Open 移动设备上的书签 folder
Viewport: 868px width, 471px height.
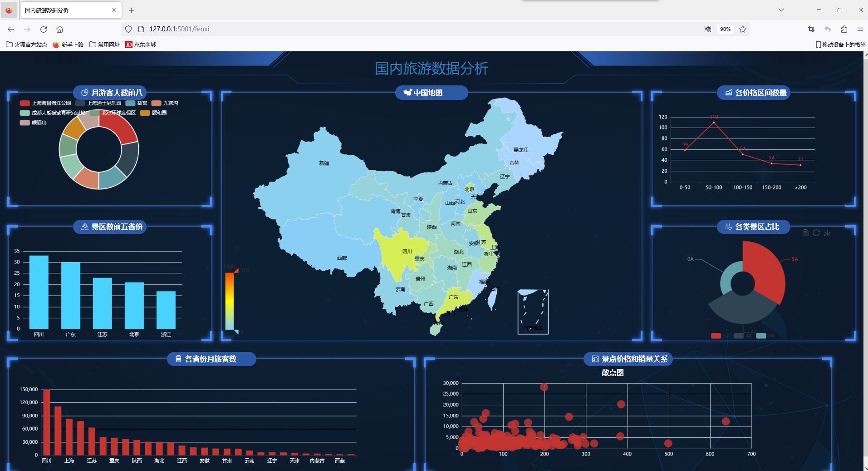tap(840, 45)
